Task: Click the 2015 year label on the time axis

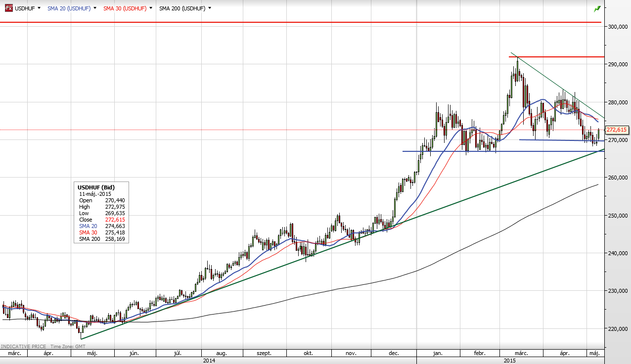Action: pyautogui.click(x=510, y=361)
